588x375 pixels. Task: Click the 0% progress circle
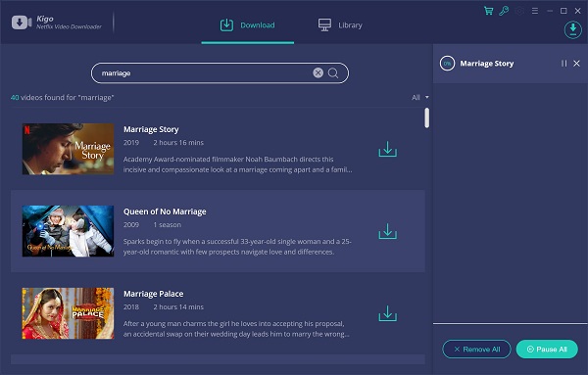447,64
